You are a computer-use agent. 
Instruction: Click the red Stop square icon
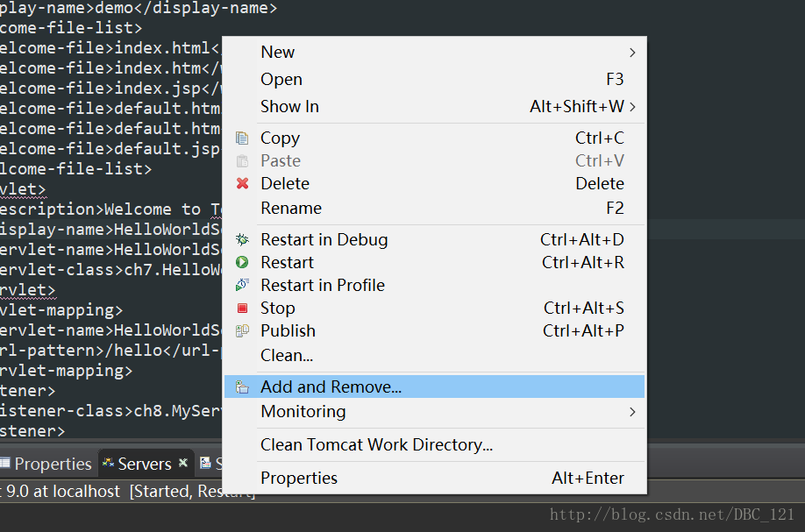(243, 309)
